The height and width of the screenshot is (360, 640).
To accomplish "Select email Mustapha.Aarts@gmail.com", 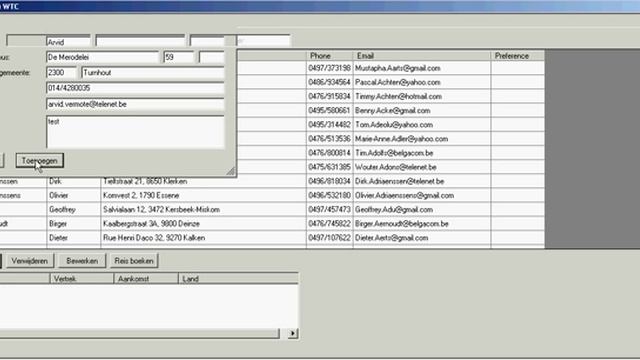I will point(398,68).
